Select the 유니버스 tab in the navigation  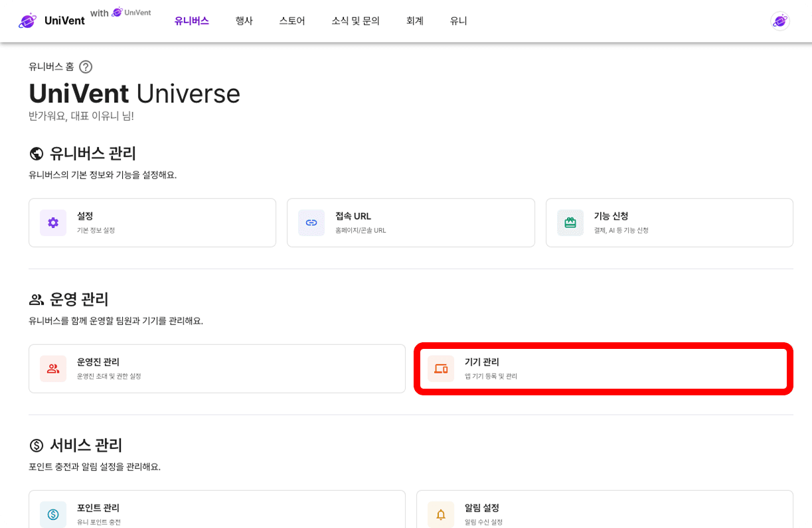point(191,21)
